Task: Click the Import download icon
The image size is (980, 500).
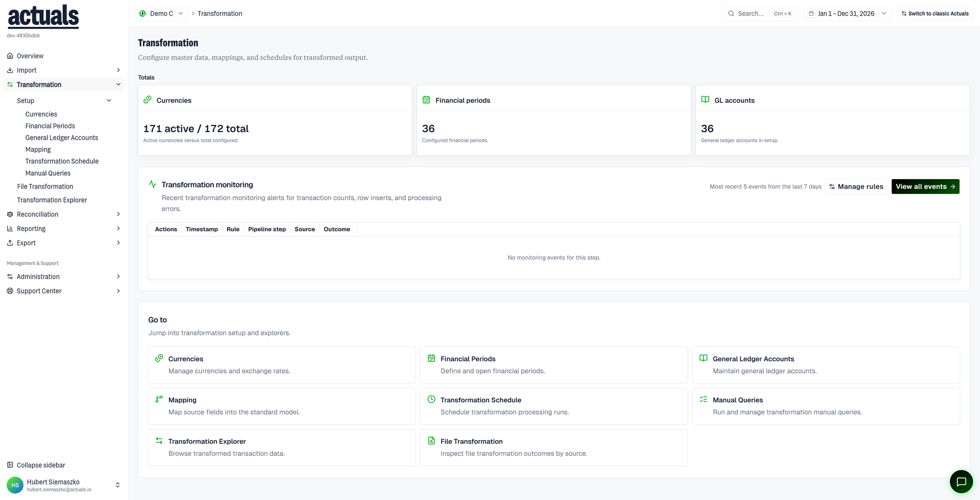Action: point(10,70)
